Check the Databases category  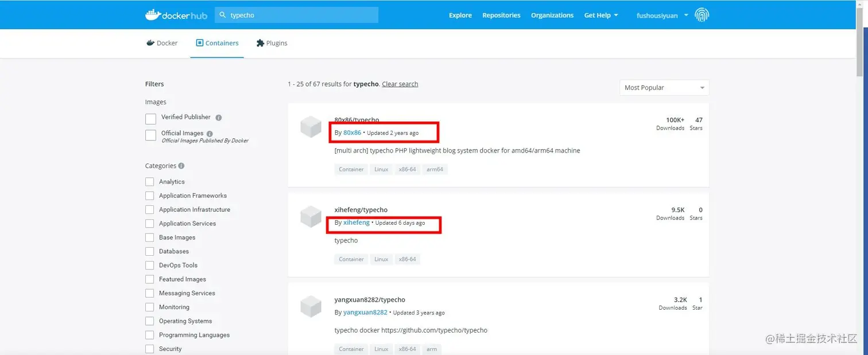click(150, 251)
